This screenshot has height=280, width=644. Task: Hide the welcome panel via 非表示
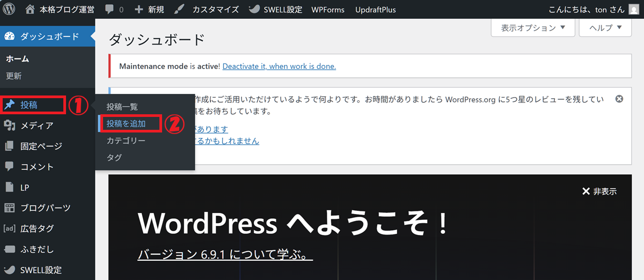pos(599,191)
